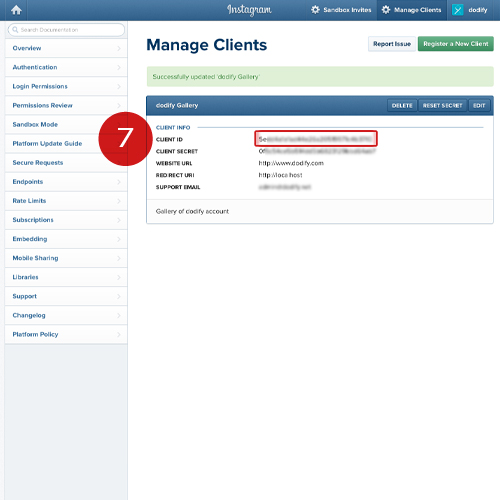The image size is (500, 500).
Task: Click the CLIENT INFO section label
Action: click(173, 127)
